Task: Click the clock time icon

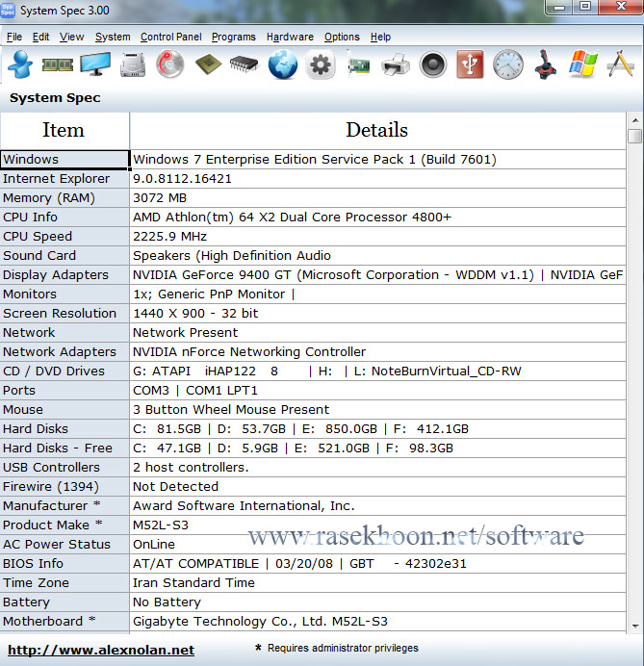Action: tap(508, 64)
